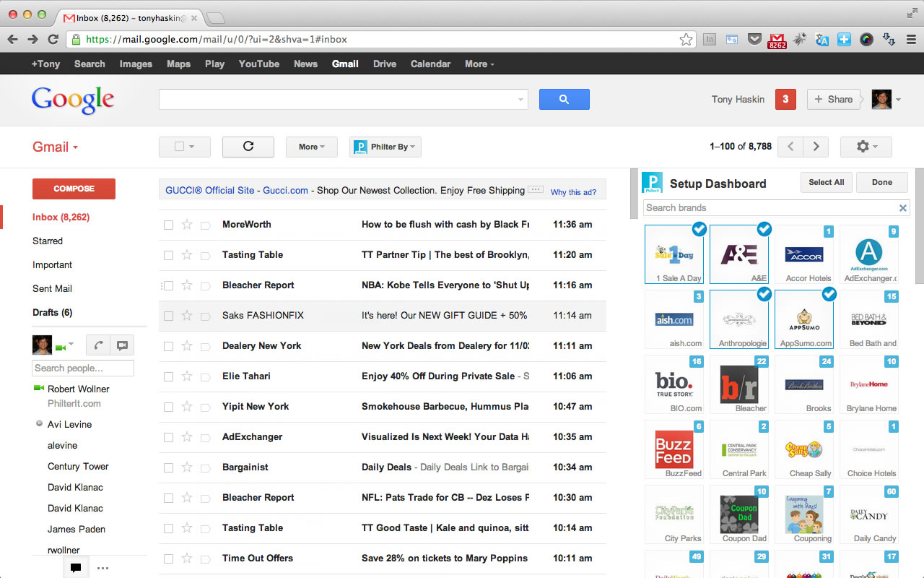This screenshot has width=924, height=578.
Task: Go to older emails with right pagination arrow
Action: (816, 146)
